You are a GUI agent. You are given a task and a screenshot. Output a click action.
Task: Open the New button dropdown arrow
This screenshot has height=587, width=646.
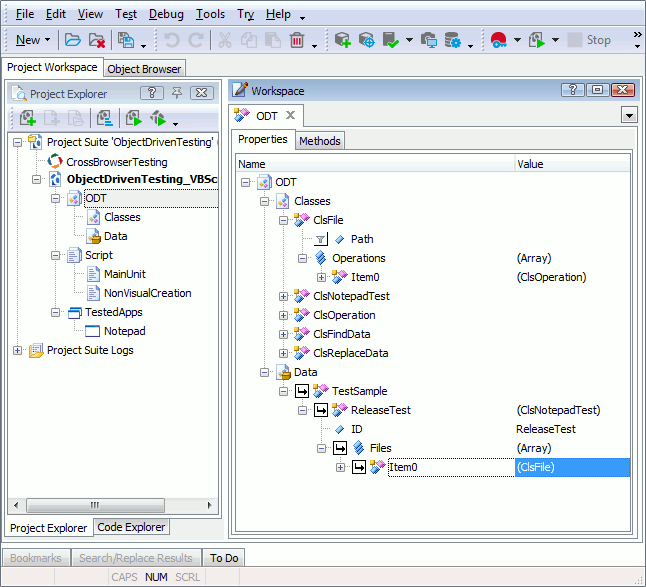pyautogui.click(x=49, y=41)
